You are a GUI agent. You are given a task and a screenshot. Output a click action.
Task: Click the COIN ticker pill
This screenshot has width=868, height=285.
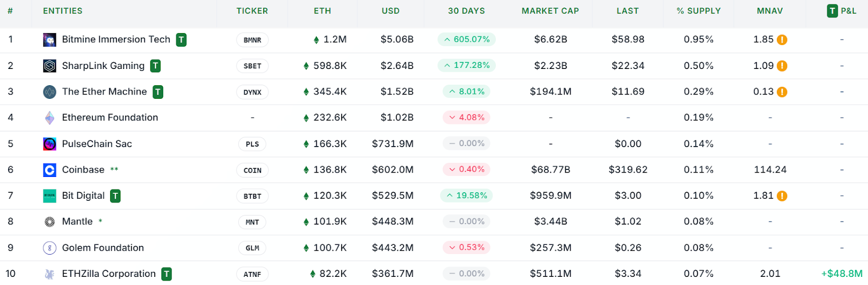(x=252, y=170)
